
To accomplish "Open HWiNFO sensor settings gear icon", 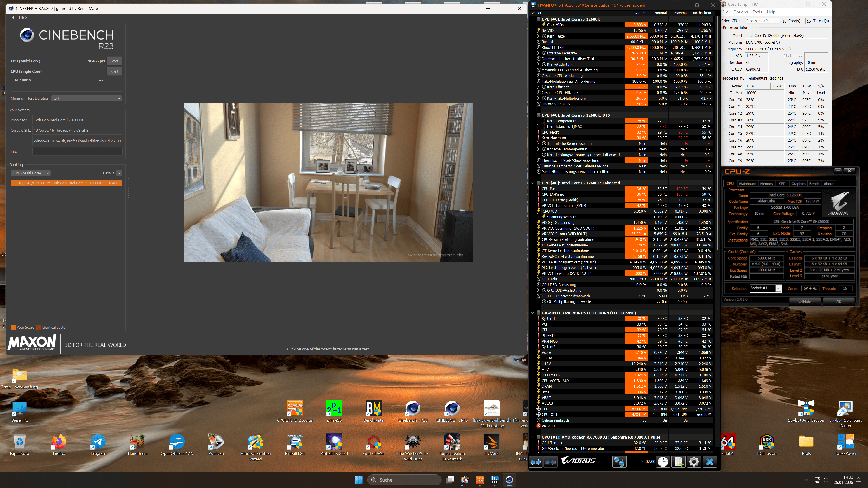I will pyautogui.click(x=694, y=462).
